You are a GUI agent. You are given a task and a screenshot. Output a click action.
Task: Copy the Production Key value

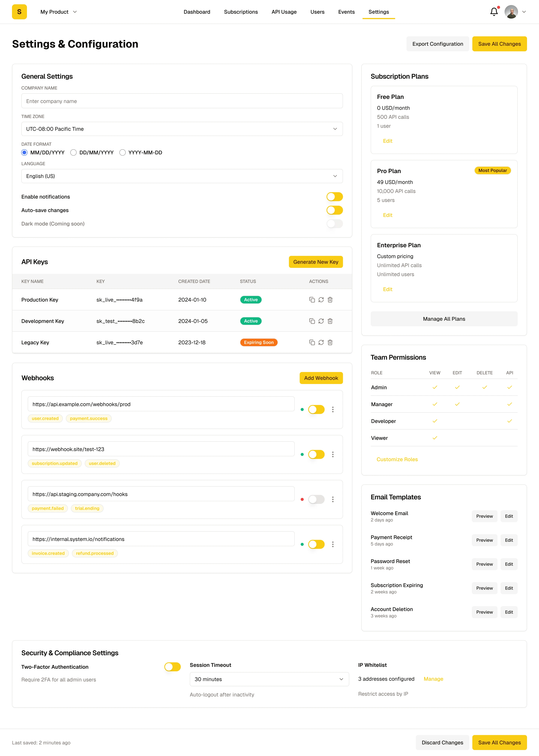tap(312, 300)
